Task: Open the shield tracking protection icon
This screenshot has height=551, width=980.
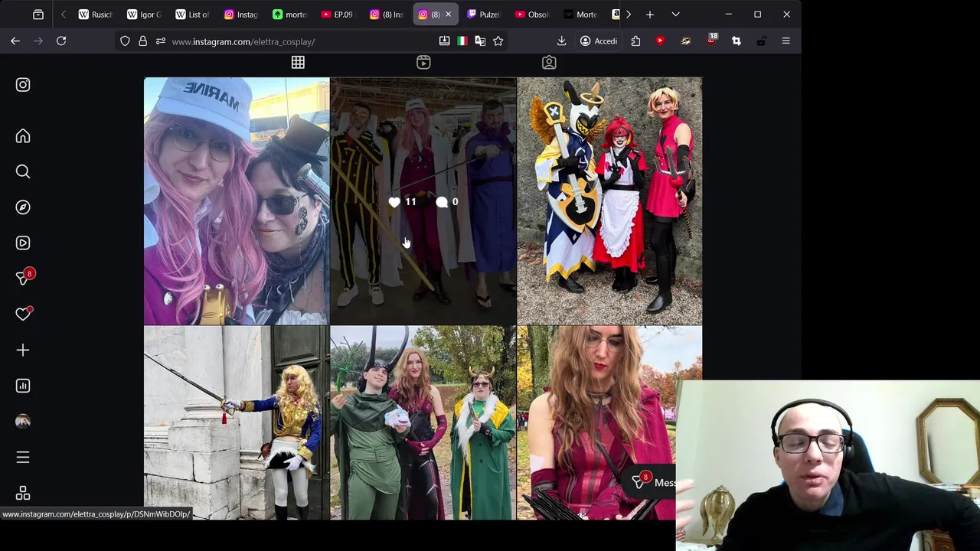Action: pyautogui.click(x=125, y=41)
